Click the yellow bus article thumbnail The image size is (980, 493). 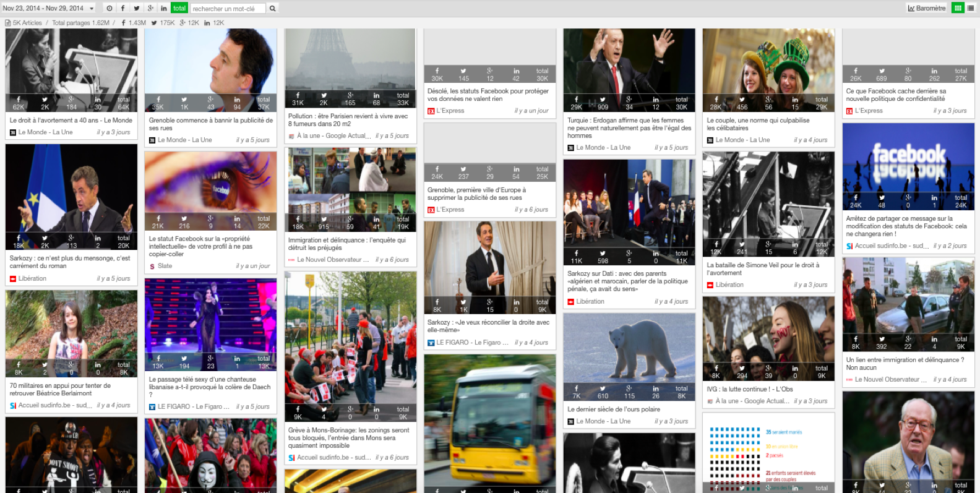(490, 424)
